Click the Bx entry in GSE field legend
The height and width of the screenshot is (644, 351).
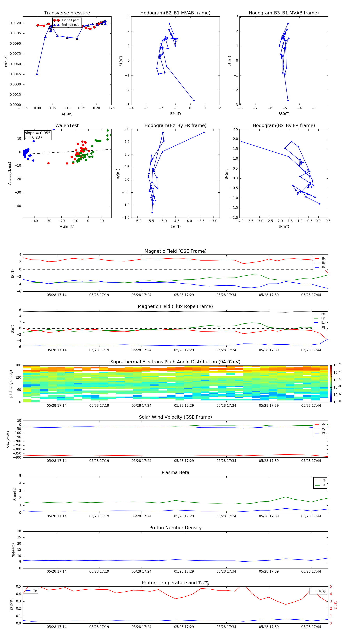pos(320,259)
